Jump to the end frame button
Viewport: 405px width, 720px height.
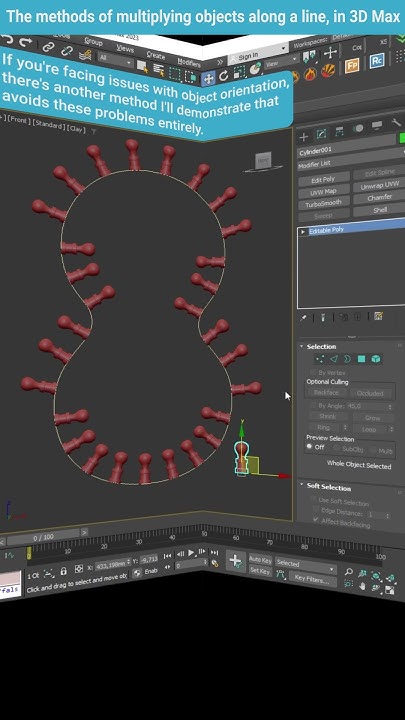(214, 553)
